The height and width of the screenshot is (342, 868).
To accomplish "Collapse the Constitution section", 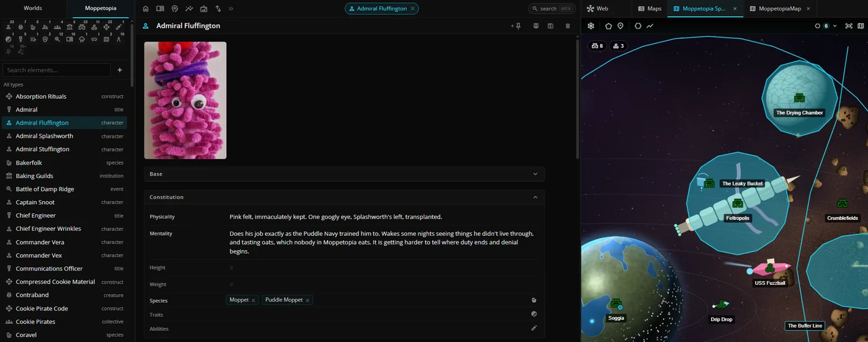I will coord(344,197).
